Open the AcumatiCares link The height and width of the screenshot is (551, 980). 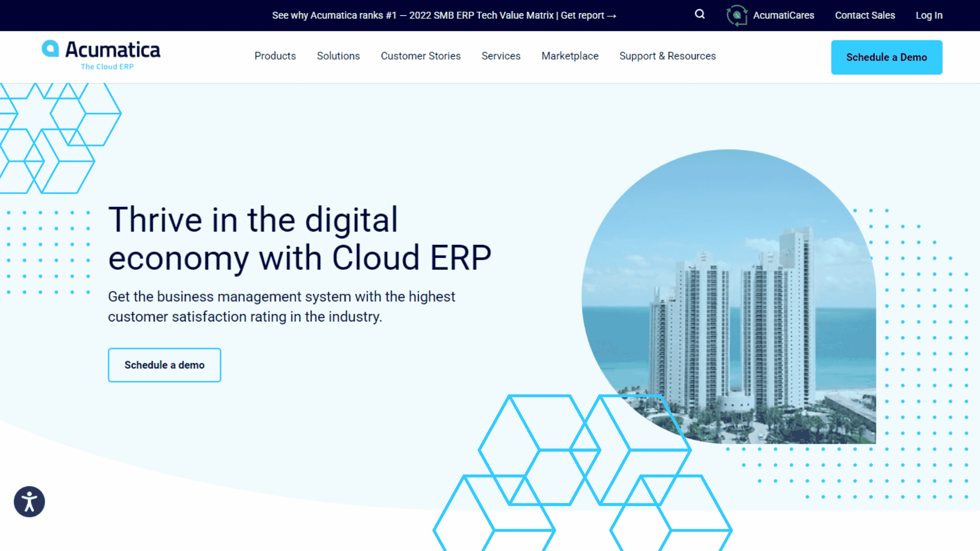pyautogui.click(x=783, y=15)
